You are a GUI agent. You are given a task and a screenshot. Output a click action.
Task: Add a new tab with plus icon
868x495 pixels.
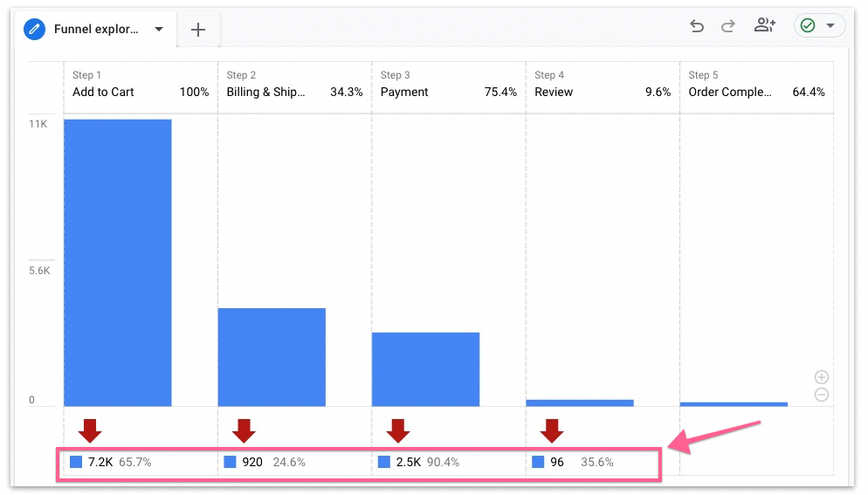click(198, 30)
